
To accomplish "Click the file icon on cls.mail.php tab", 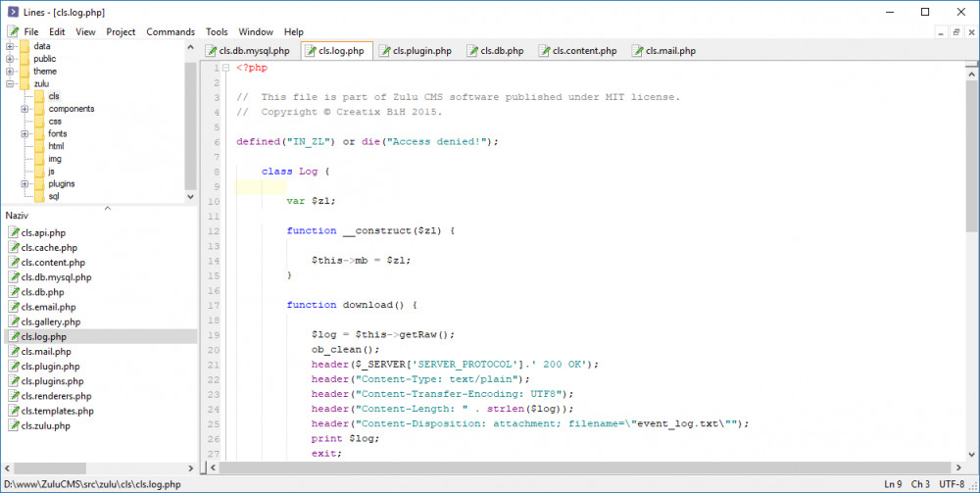I will [x=638, y=51].
